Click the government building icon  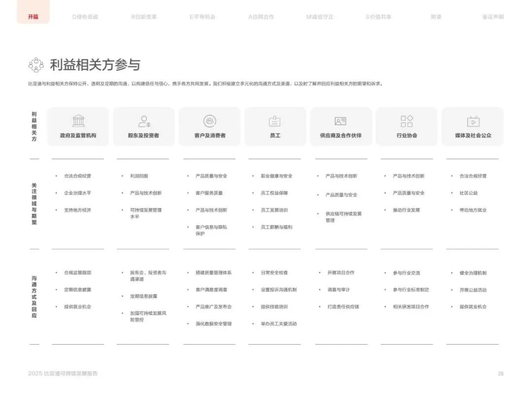click(x=78, y=121)
